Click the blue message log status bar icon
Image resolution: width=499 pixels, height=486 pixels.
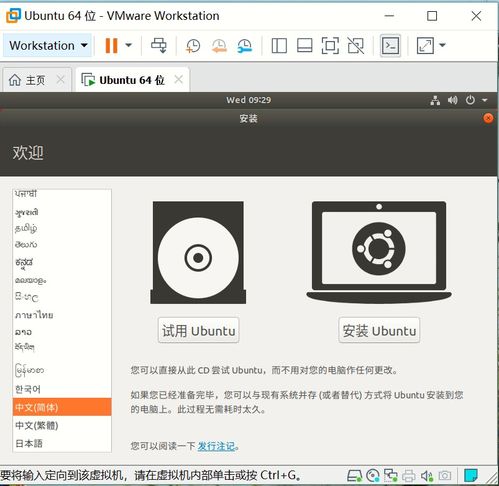coord(471,475)
